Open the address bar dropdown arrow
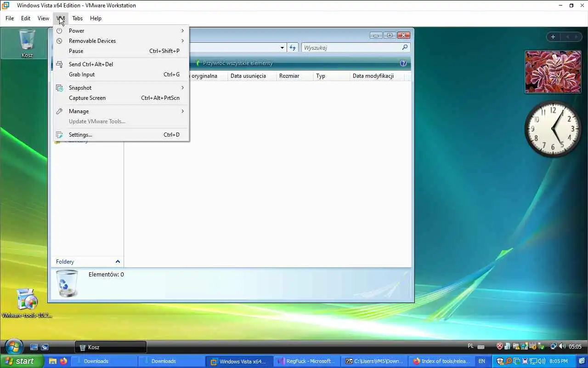This screenshot has height=368, width=588. pos(282,47)
